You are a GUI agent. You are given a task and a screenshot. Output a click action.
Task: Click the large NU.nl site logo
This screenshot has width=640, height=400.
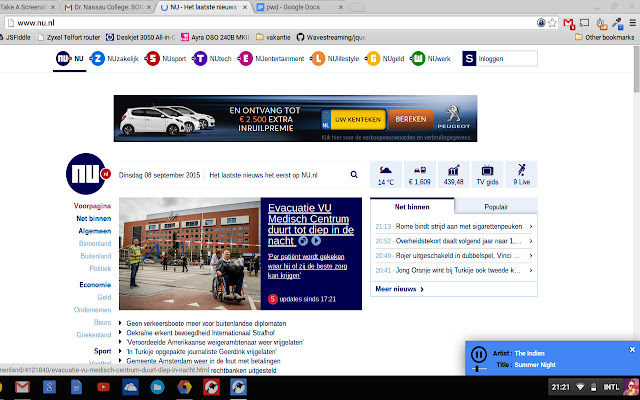click(87, 174)
